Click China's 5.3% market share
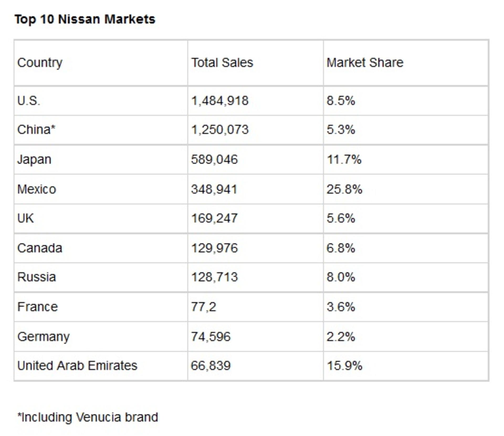Image resolution: width=504 pixels, height=436 pixels. click(x=341, y=130)
